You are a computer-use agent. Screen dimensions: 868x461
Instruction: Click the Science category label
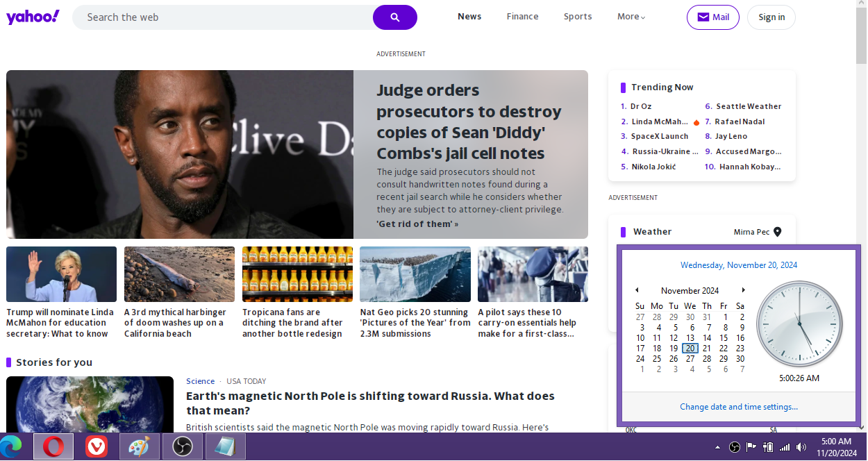click(x=200, y=381)
